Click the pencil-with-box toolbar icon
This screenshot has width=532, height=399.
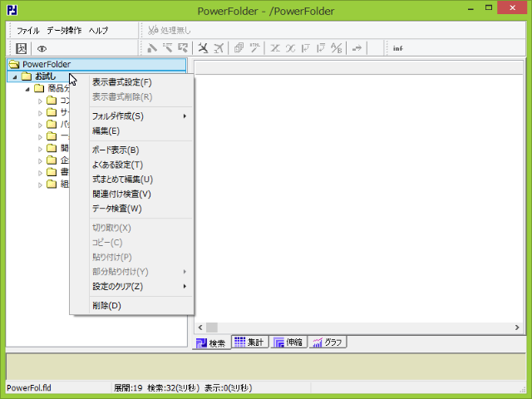point(183,48)
